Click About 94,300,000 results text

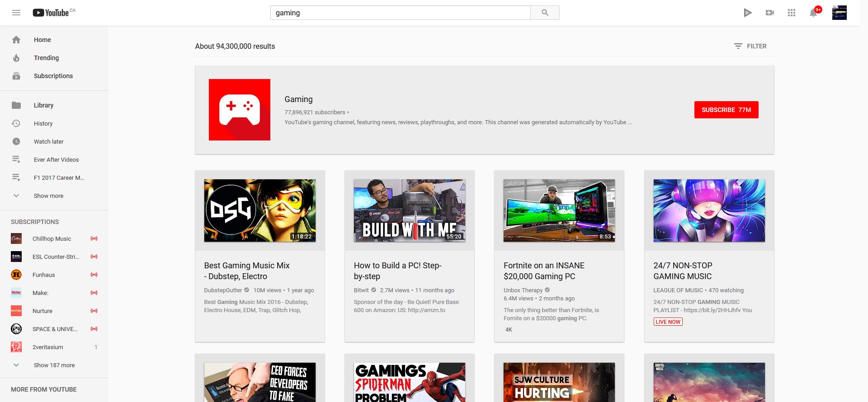pos(235,46)
